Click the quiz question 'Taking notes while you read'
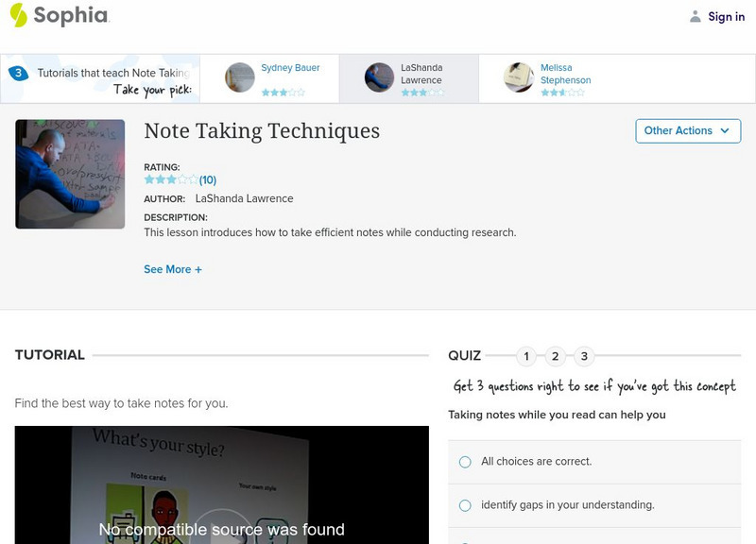756x544 pixels. coord(557,415)
